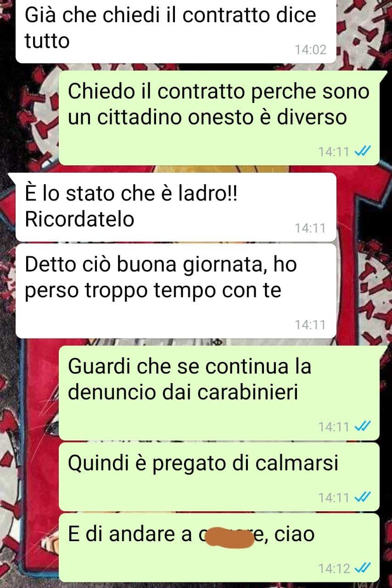Select the 'Quindi è pregato di calmarsi' message
The width and height of the screenshot is (392, 588).
tap(219, 477)
